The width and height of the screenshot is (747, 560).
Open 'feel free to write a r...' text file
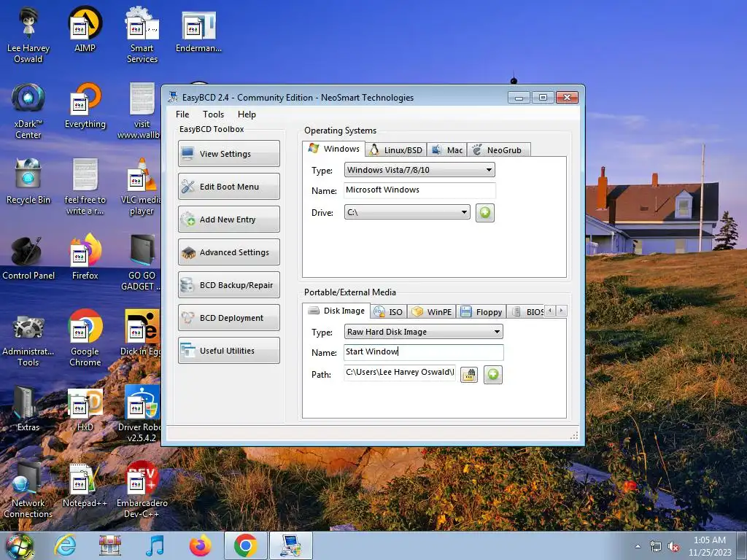(85, 187)
